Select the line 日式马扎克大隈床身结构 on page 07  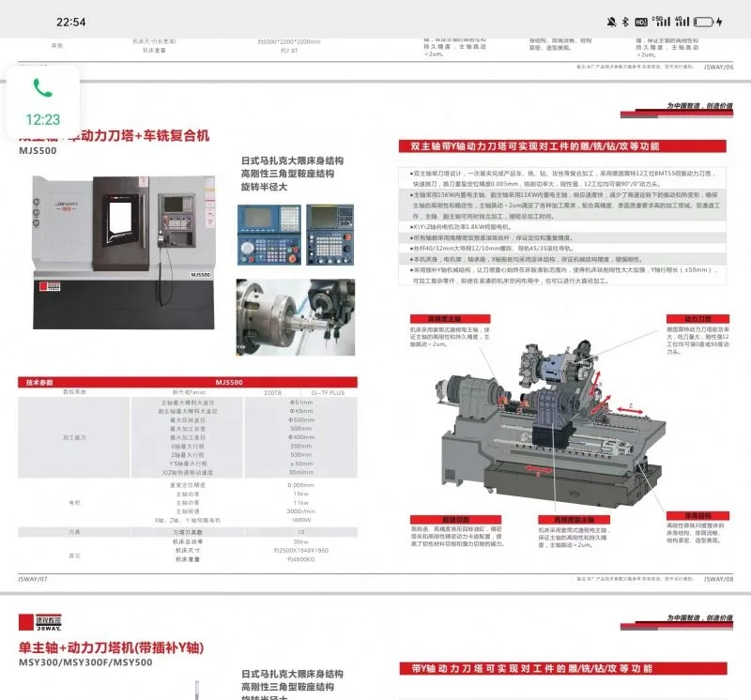click(292, 160)
